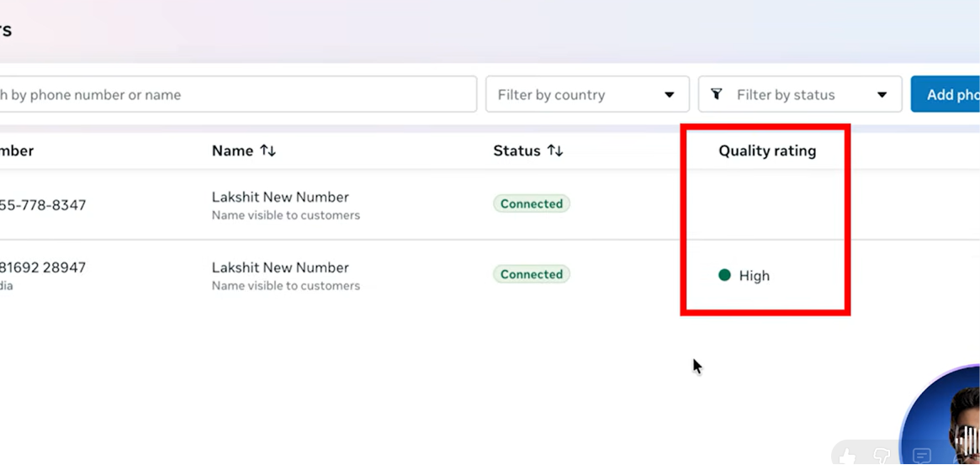Click the thumbs up feedback icon
Image resolution: width=980 pixels, height=465 pixels.
tap(847, 456)
